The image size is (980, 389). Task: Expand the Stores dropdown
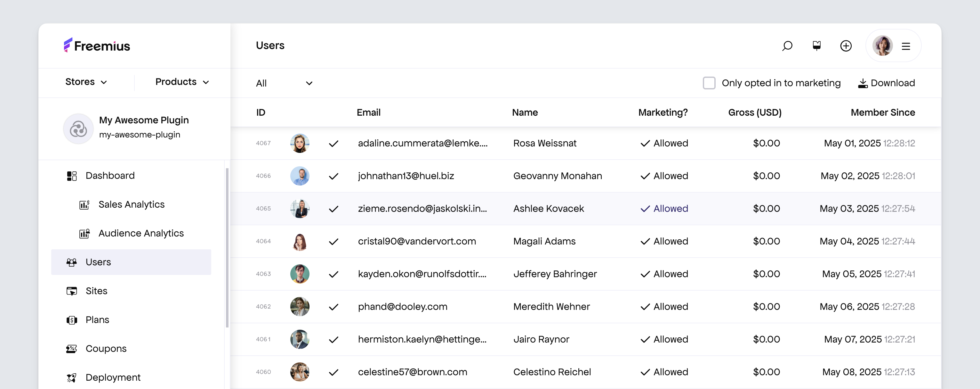coord(86,82)
